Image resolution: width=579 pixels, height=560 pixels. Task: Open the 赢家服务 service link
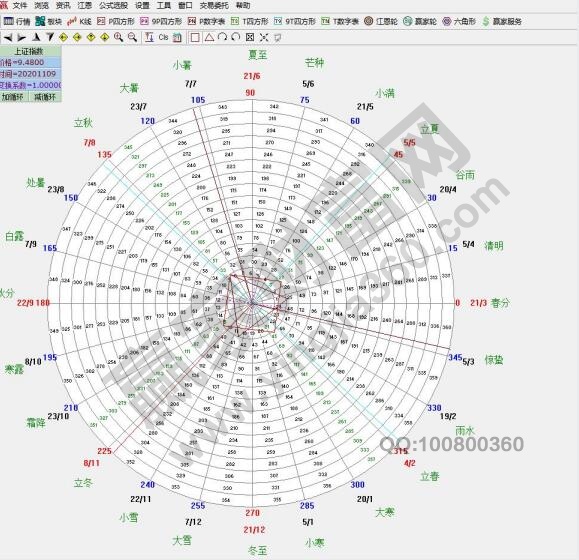pyautogui.click(x=502, y=21)
